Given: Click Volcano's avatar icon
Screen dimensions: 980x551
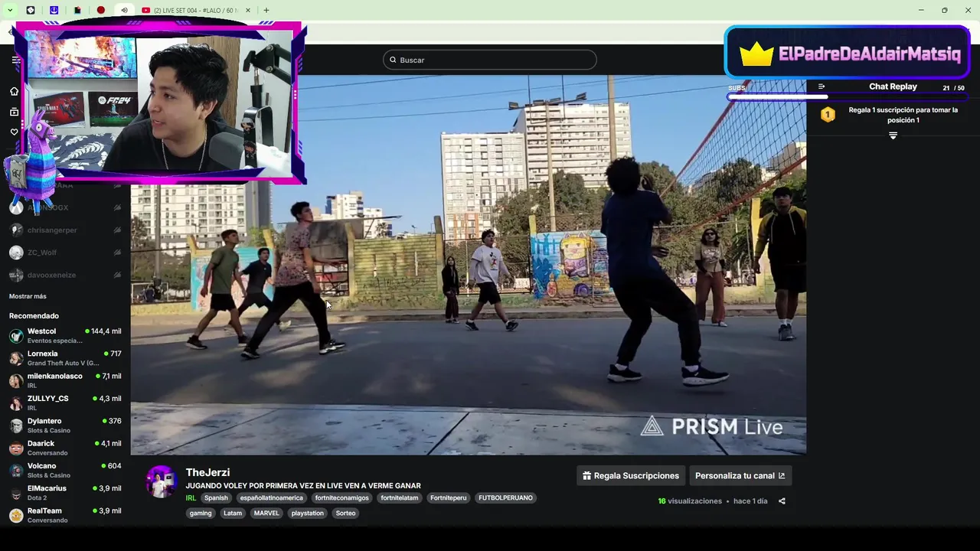Looking at the screenshot, I should coord(16,471).
